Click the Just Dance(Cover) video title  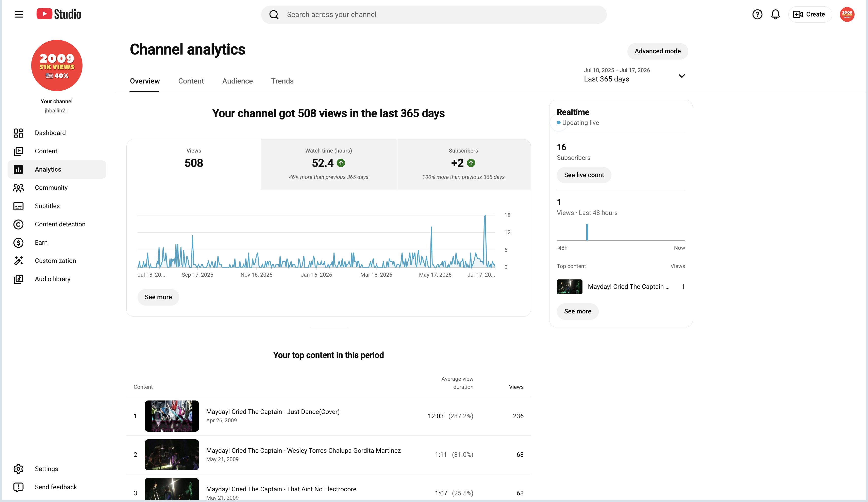click(x=273, y=412)
